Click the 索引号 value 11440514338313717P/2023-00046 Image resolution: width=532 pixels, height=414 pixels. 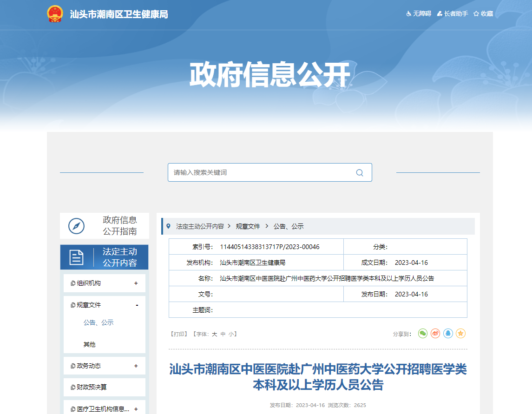(x=270, y=247)
